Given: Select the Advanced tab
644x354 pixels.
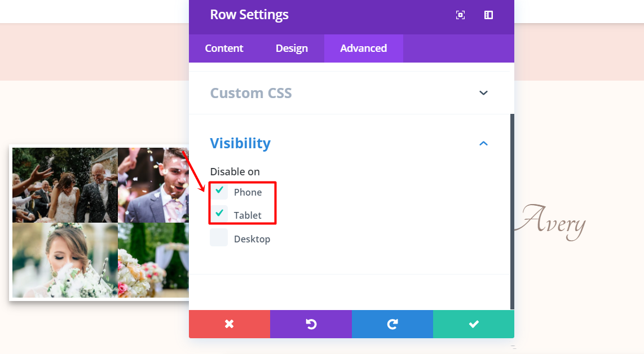Looking at the screenshot, I should (363, 48).
